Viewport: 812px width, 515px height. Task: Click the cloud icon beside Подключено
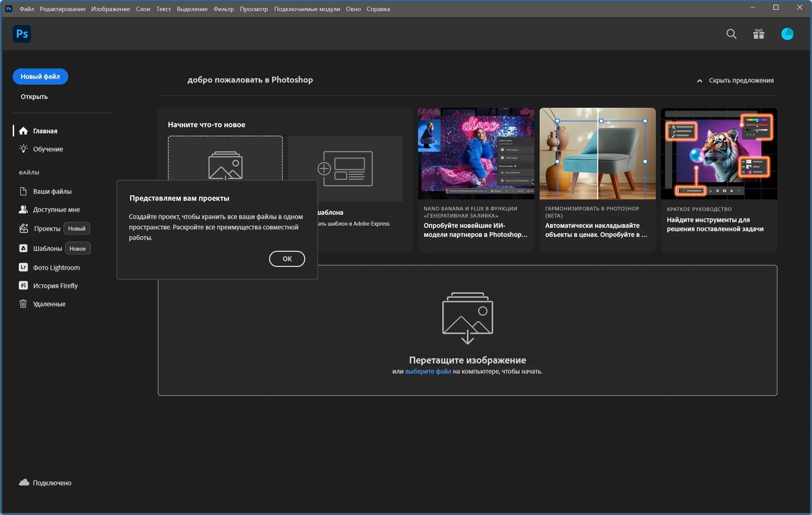(x=24, y=482)
